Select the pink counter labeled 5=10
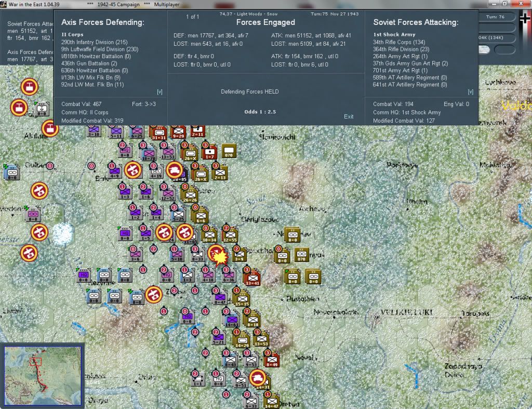 coord(177,255)
